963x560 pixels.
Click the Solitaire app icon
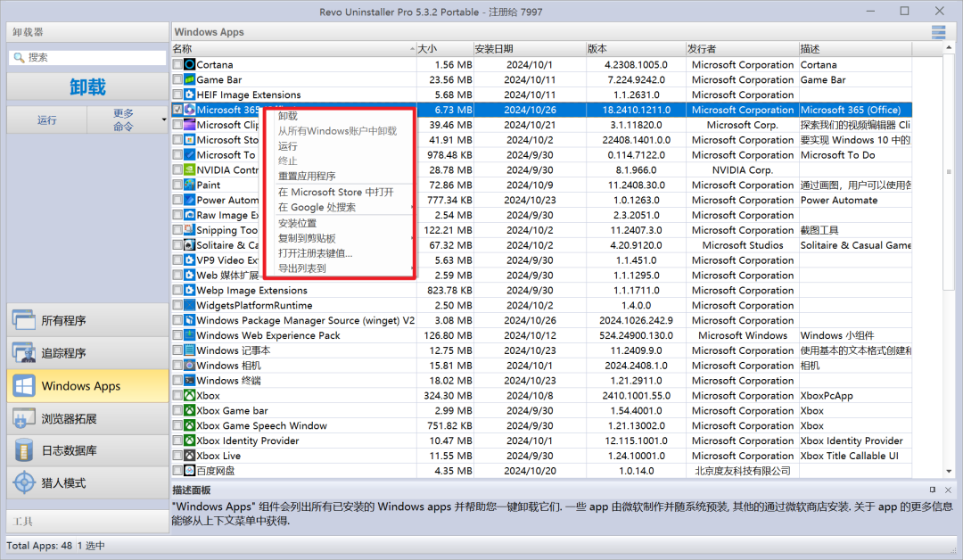point(190,245)
